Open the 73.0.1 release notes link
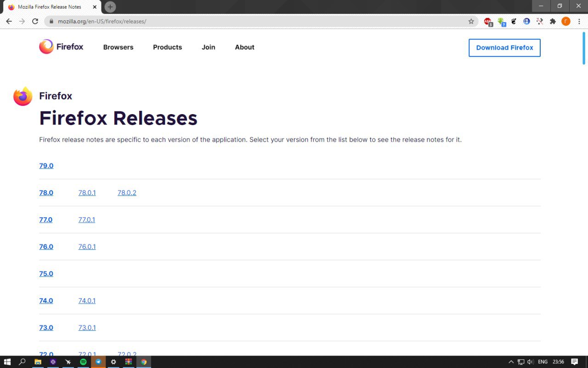Screen dimensions: 588x368 (87, 328)
